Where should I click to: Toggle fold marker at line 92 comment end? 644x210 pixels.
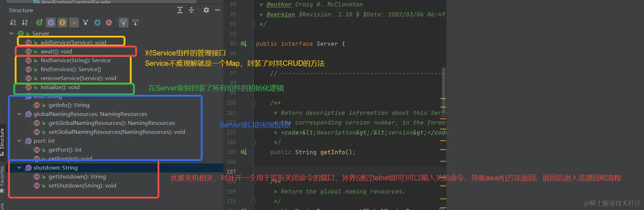tap(253, 24)
